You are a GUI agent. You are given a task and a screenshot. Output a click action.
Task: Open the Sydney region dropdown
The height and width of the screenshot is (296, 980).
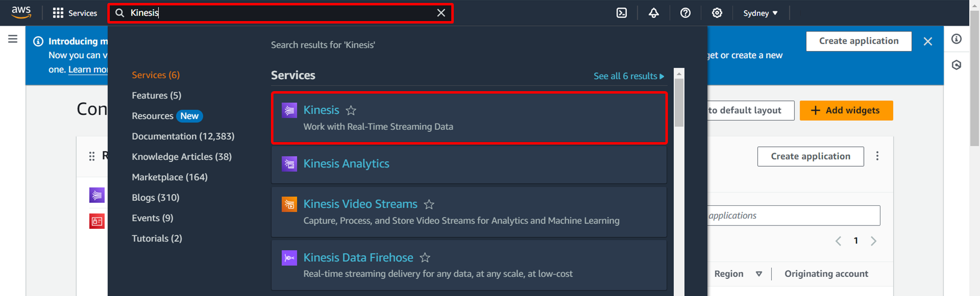tap(760, 13)
